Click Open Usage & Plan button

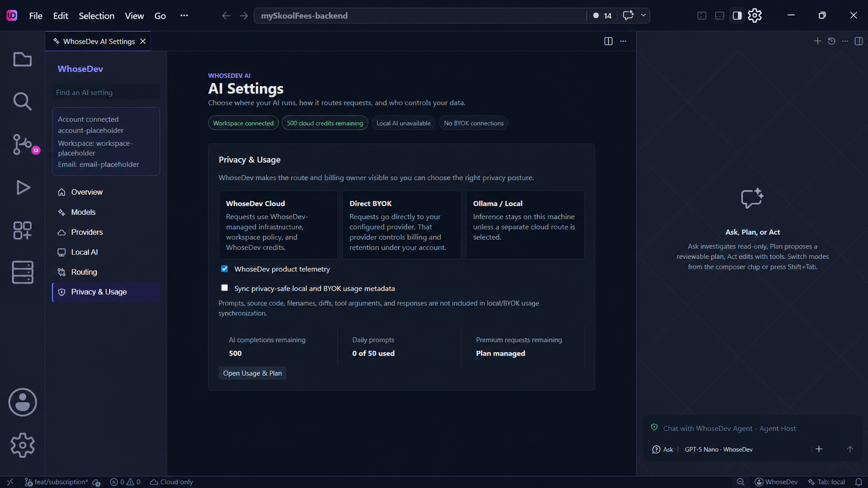pos(252,373)
